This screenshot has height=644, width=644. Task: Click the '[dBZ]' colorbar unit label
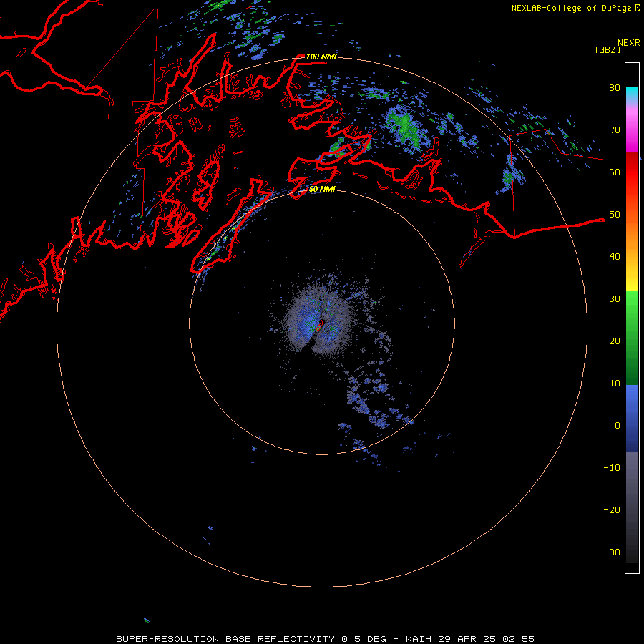tap(608, 49)
